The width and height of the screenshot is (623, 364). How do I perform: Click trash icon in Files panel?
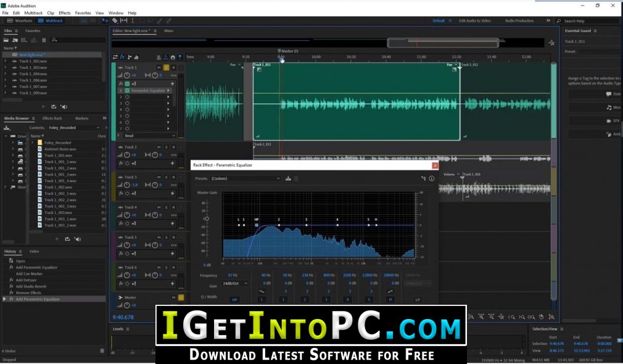pos(44,40)
